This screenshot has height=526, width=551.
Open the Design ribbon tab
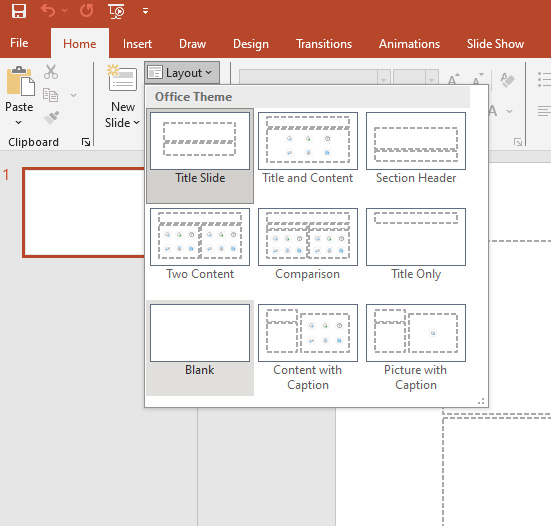coord(251,44)
